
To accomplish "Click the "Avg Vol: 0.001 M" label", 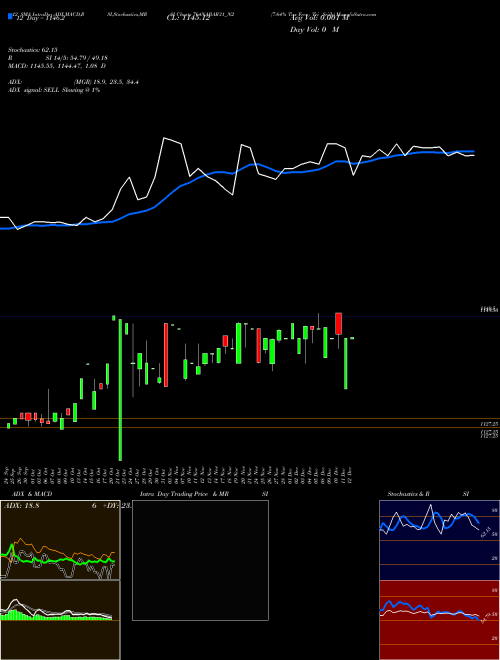I will click(x=319, y=18).
